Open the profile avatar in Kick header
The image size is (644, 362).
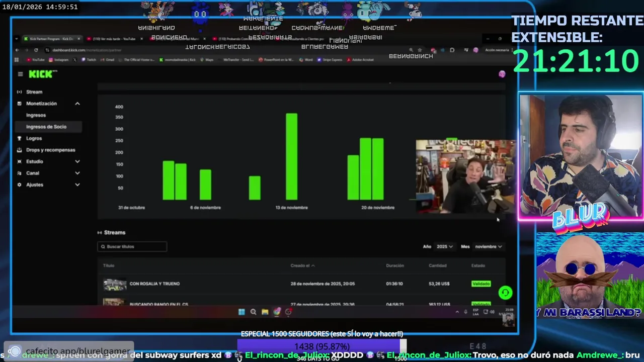click(502, 74)
